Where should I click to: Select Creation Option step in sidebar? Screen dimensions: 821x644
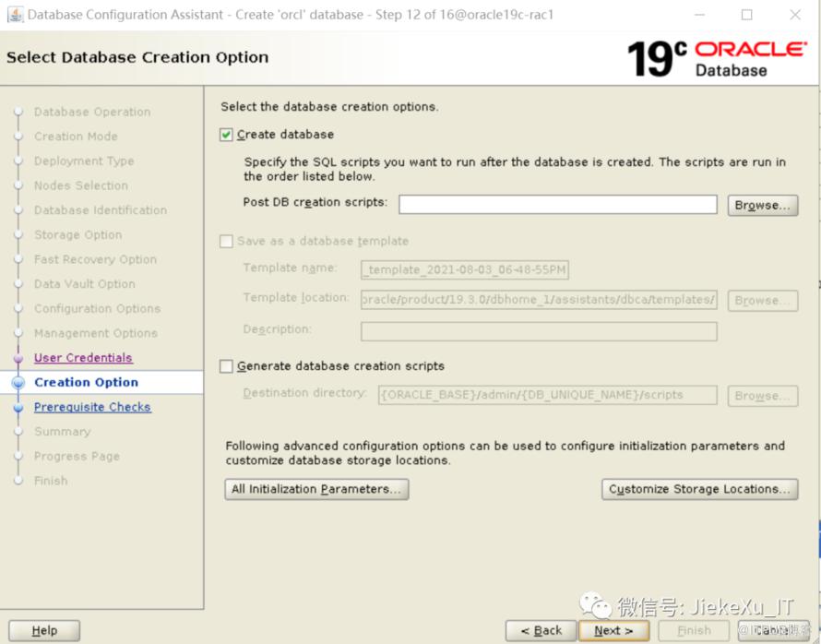point(87,382)
